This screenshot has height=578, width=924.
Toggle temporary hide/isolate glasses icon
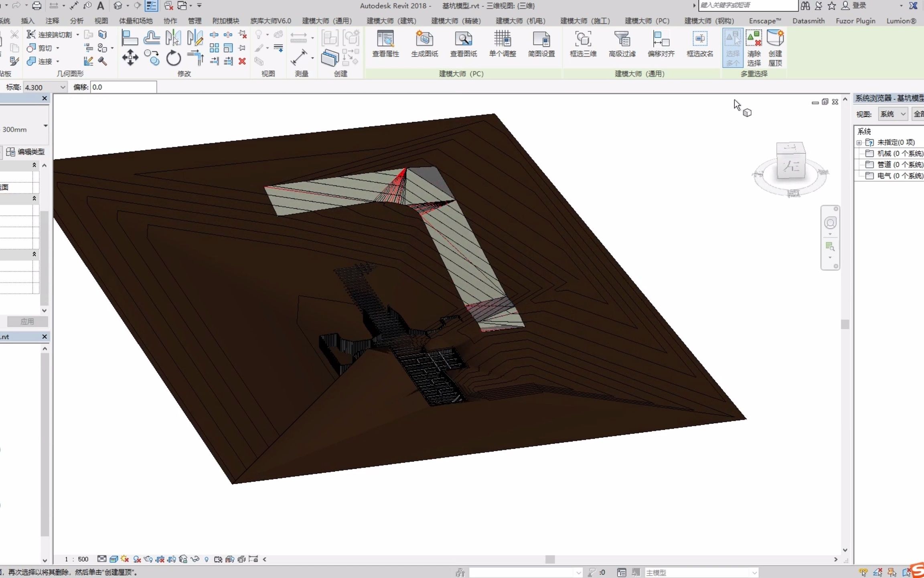pyautogui.click(x=195, y=559)
